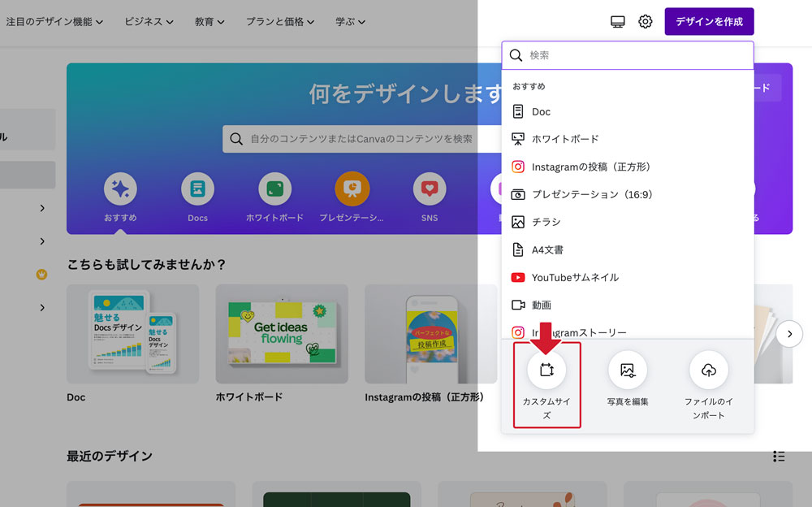Expand the 注目のデザイン機能 menu
812x507 pixels.
point(54,22)
